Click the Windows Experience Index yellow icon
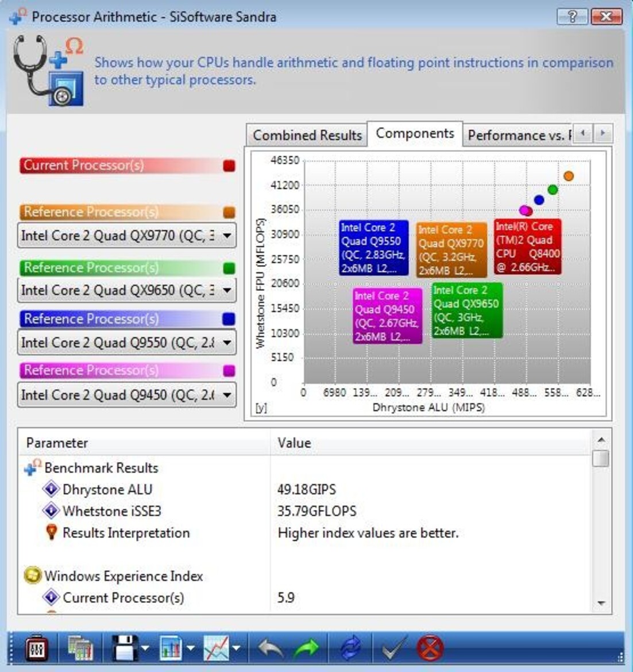The height and width of the screenshot is (672, 633). (x=33, y=575)
